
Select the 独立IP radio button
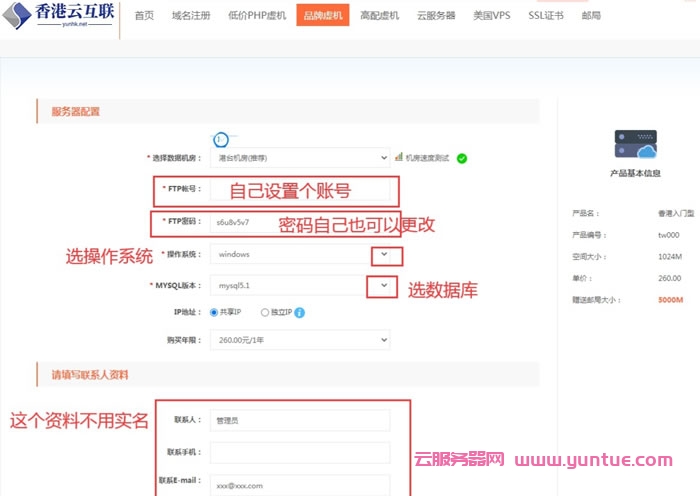265,313
